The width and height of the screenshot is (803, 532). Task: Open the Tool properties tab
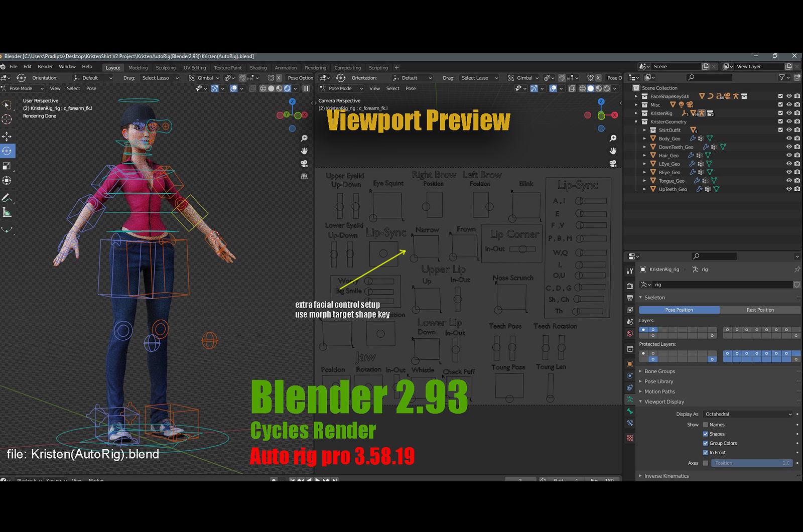coord(630,271)
